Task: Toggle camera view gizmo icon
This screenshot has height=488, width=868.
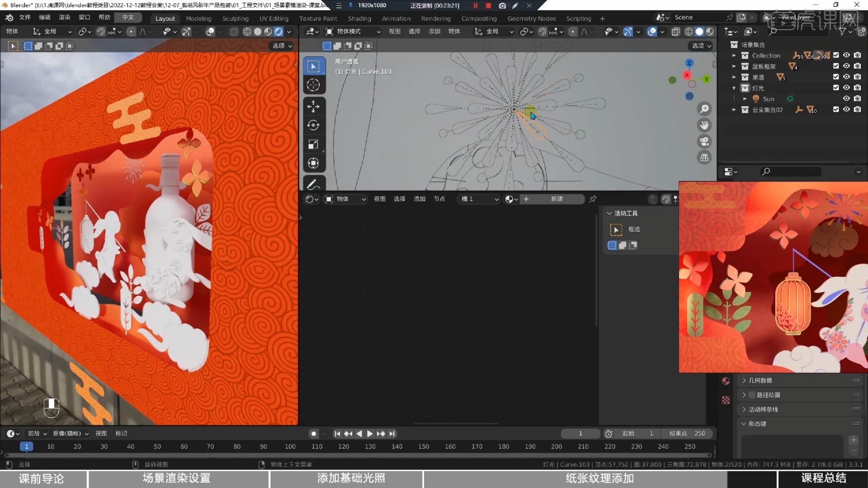Action: tap(704, 141)
